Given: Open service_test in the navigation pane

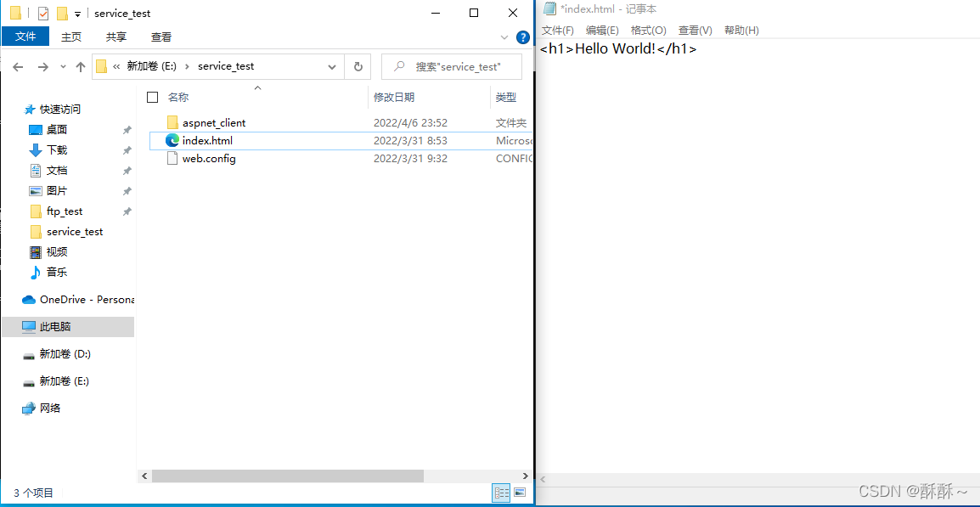Looking at the screenshot, I should point(75,231).
